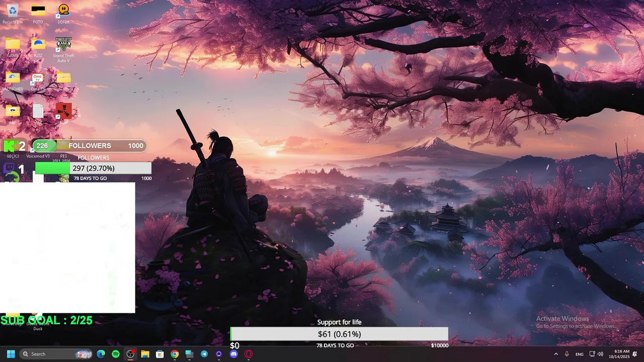Click the Support for life label
The image size is (644, 362).
(x=339, y=322)
